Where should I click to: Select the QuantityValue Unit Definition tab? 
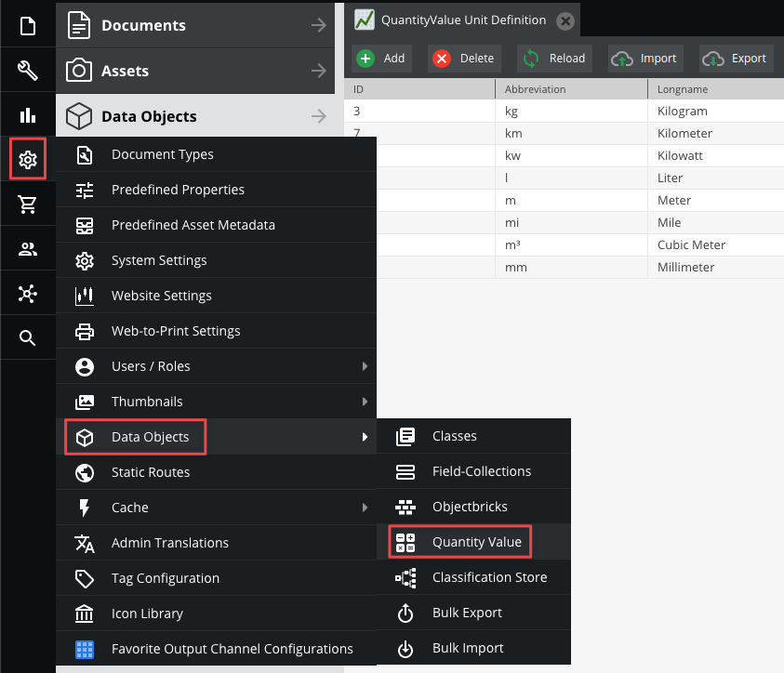click(x=463, y=20)
